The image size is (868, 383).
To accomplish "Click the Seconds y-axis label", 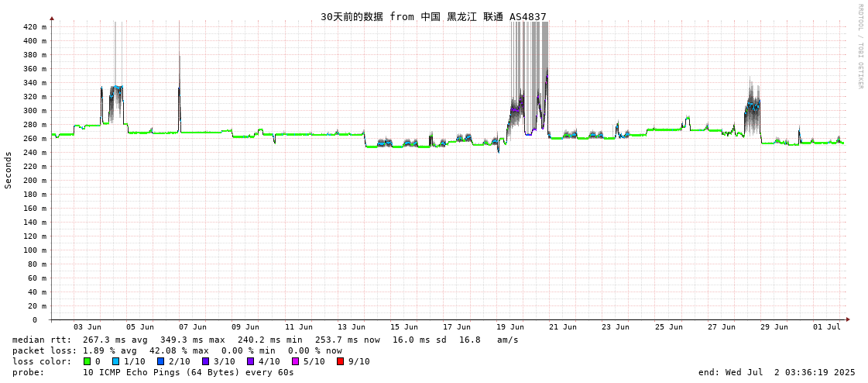I will point(9,171).
